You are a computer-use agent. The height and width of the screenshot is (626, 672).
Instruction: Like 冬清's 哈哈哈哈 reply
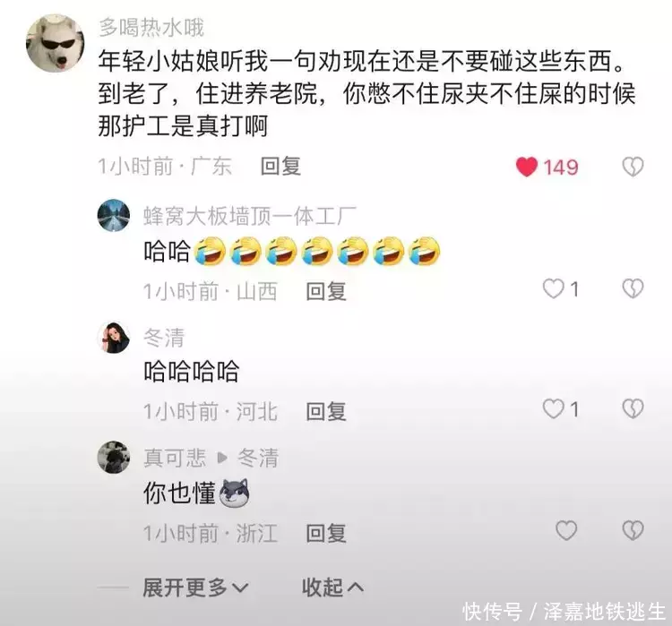(554, 409)
